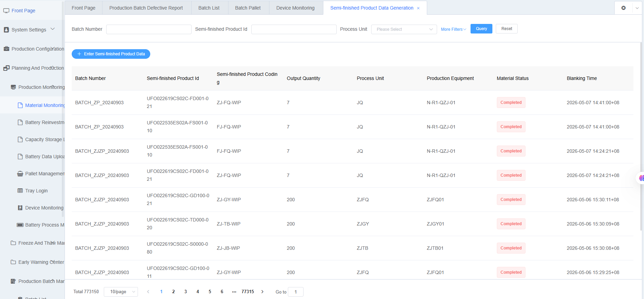Switch to the Device Monitoring tab
This screenshot has height=299, width=644.
pyautogui.click(x=295, y=8)
